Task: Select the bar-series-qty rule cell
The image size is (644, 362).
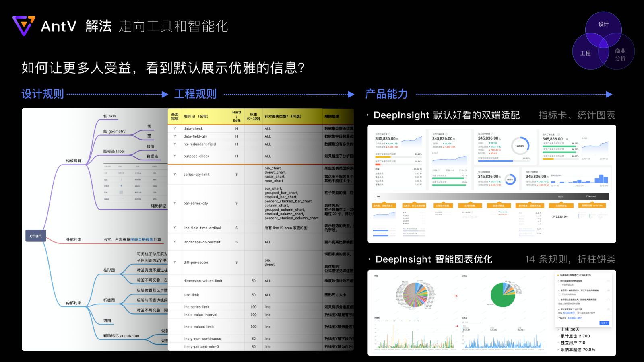Action: pyautogui.click(x=205, y=203)
